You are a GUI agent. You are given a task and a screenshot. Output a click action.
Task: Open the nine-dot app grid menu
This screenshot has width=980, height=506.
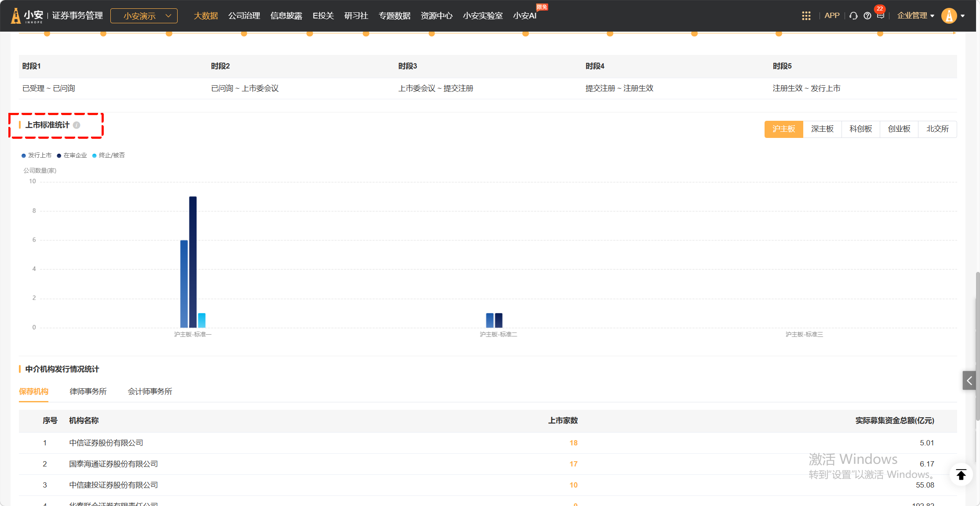pos(806,16)
